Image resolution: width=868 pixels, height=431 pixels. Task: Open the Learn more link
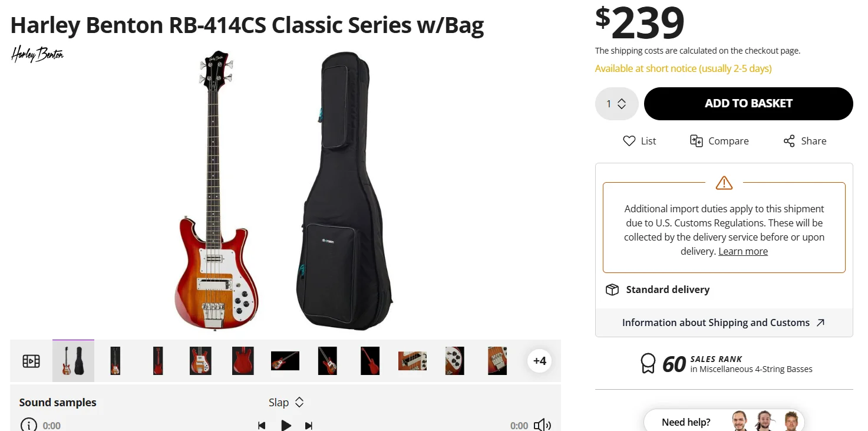(742, 251)
